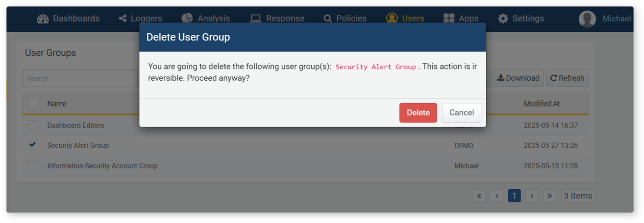Click the Loggers share-node icon
The width and height of the screenshot is (644, 223).
(123, 19)
